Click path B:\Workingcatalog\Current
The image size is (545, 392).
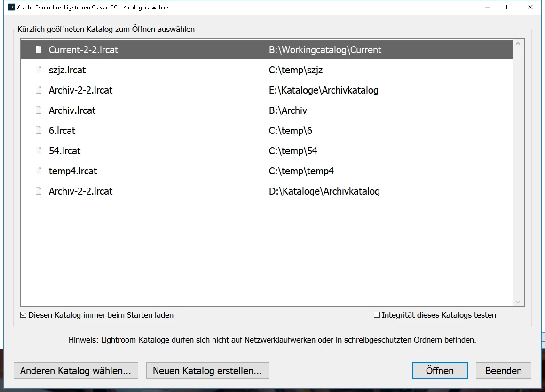point(325,50)
